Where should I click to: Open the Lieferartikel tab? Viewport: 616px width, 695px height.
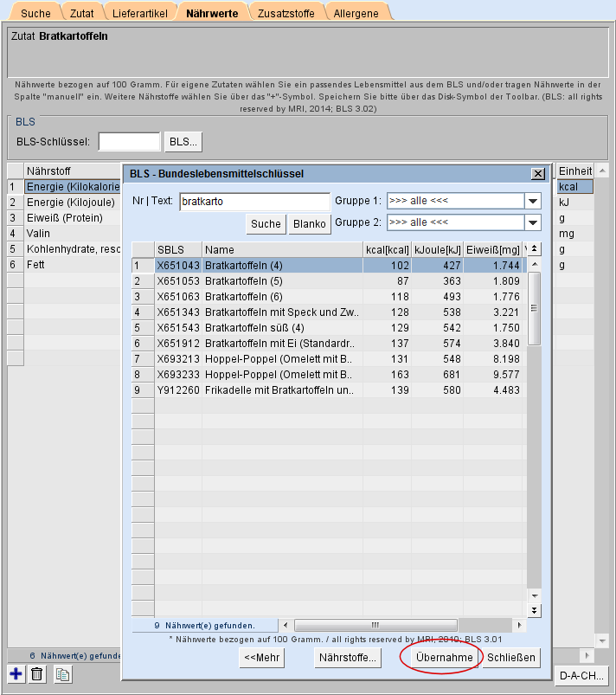[x=140, y=13]
